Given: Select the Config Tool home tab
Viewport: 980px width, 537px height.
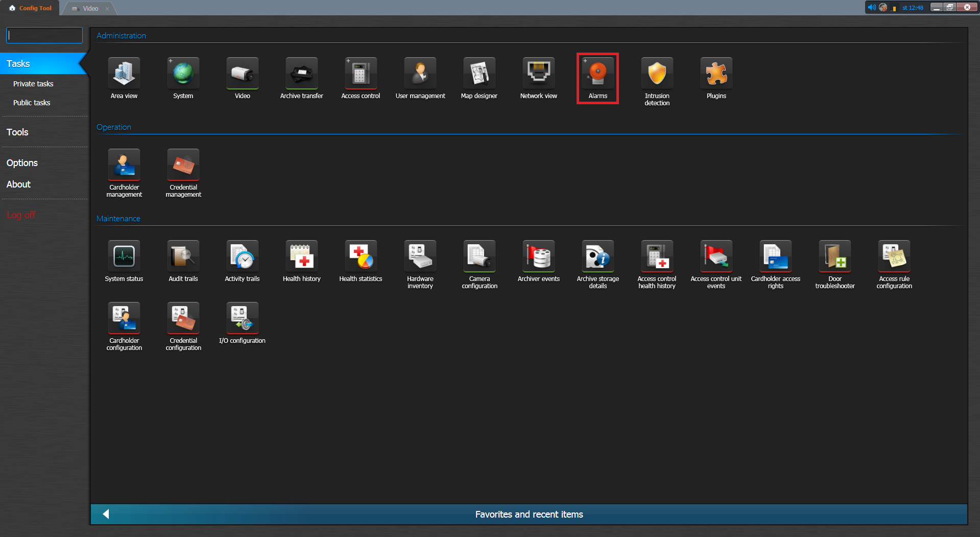Looking at the screenshot, I should tap(31, 8).
